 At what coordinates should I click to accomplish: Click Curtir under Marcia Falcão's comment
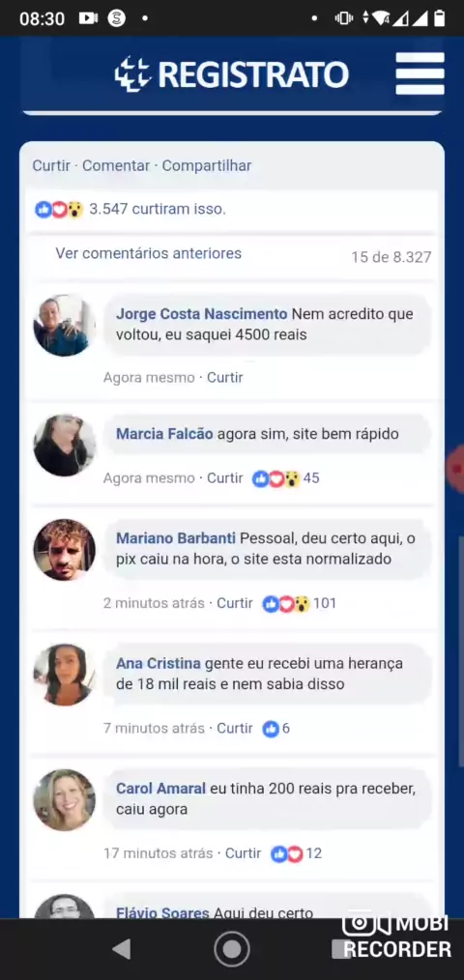tap(225, 478)
